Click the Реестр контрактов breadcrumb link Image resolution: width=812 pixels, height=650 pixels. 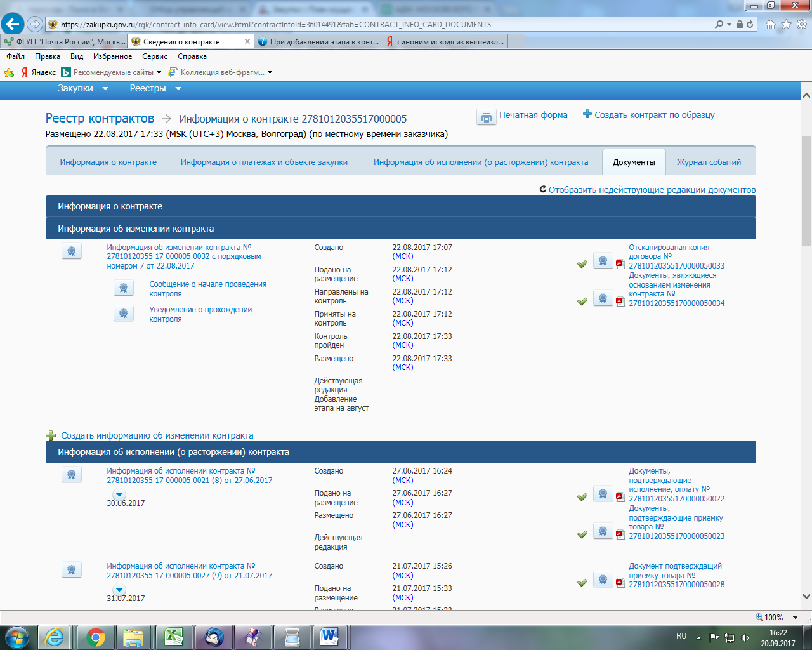(100, 118)
